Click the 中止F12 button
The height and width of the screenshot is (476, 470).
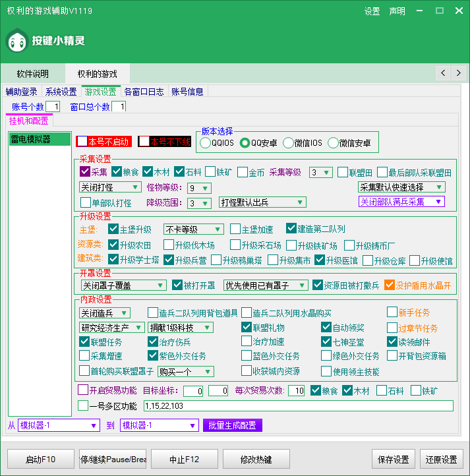coord(185,459)
